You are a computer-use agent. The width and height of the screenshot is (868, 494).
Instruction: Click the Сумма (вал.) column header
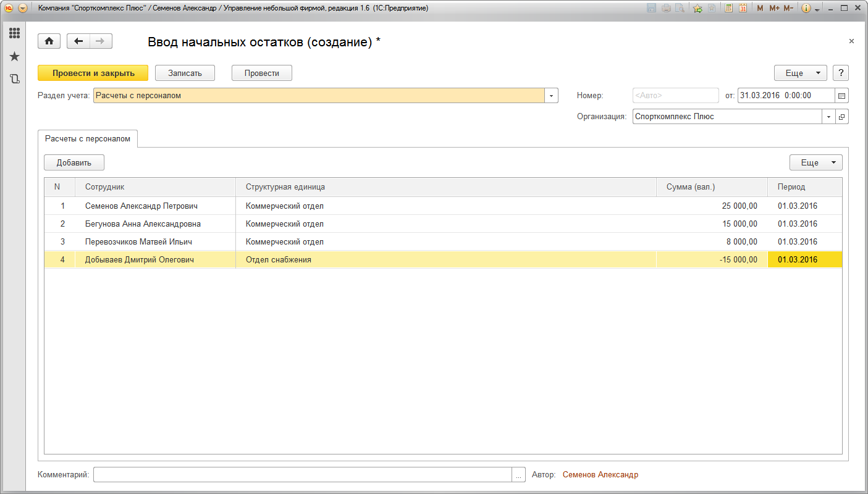tap(712, 187)
